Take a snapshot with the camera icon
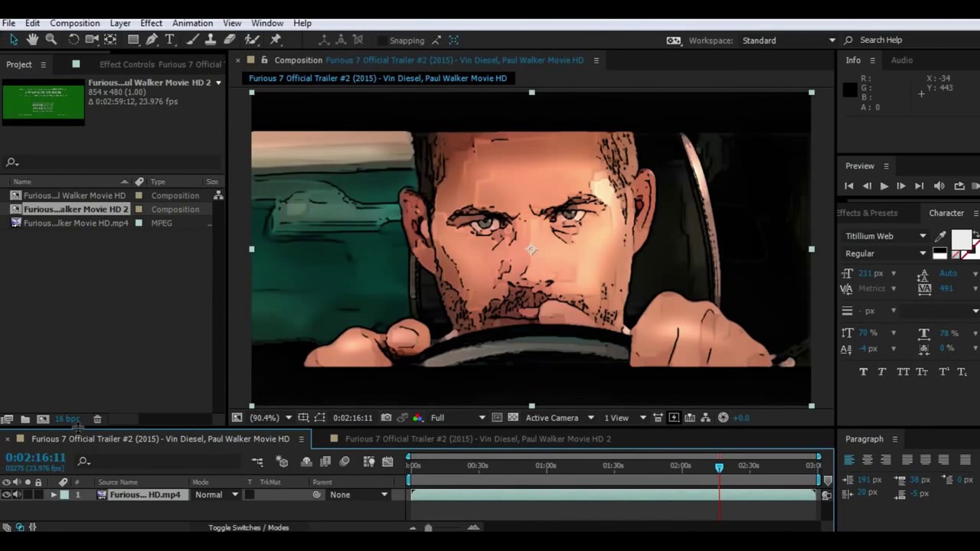 click(x=386, y=418)
